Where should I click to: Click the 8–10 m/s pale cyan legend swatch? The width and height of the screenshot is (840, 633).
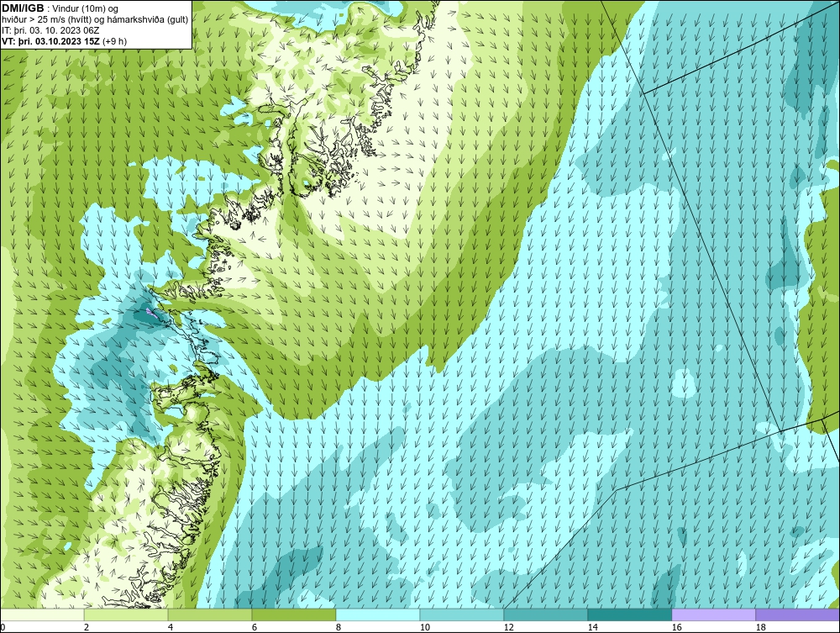point(378,615)
